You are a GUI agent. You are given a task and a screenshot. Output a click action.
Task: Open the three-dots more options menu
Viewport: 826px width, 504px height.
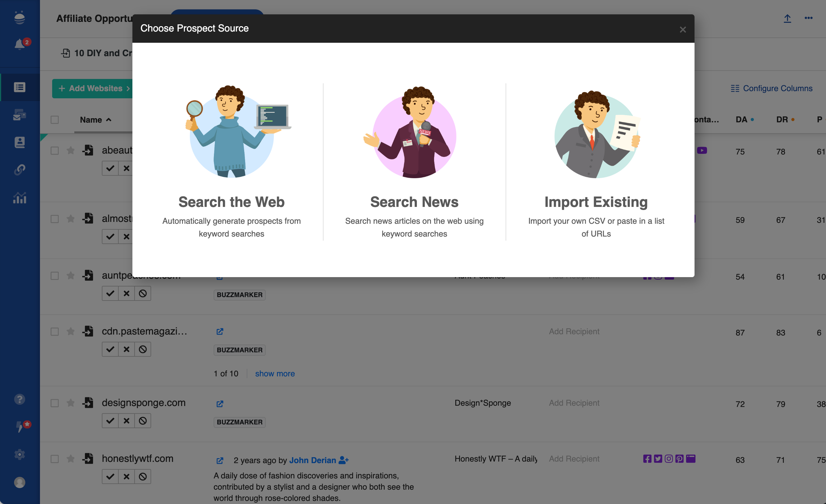point(808,18)
